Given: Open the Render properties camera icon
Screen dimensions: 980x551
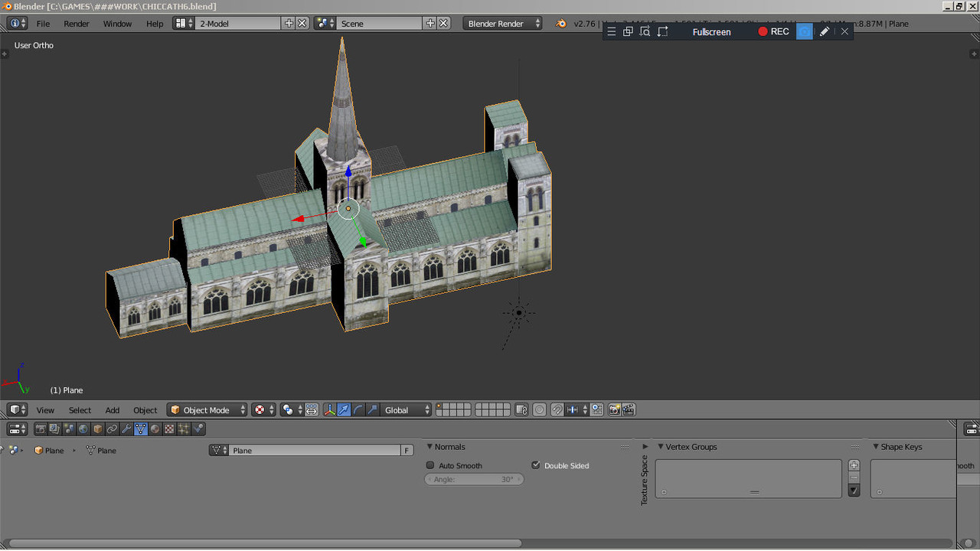Looking at the screenshot, I should [41, 429].
